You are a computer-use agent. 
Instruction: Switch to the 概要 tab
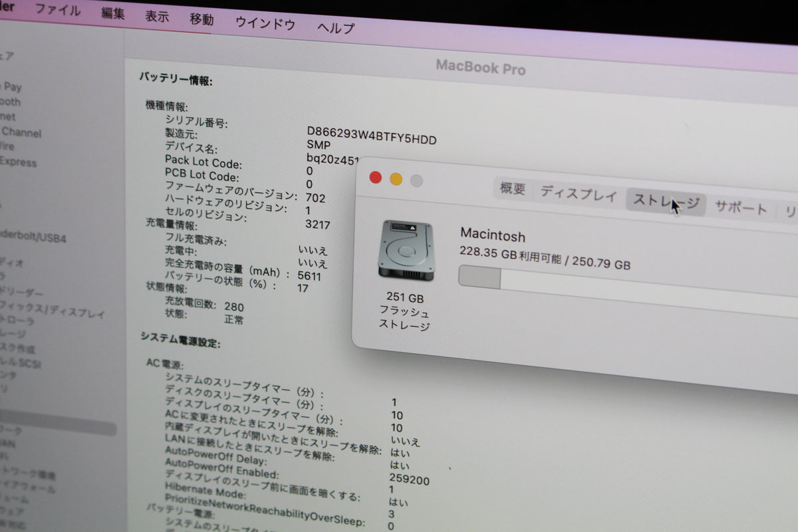coord(513,189)
